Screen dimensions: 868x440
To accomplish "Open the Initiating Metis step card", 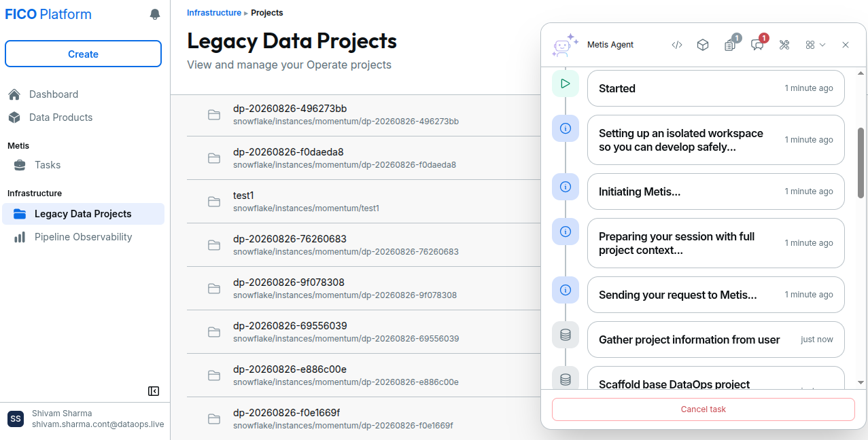I will (x=716, y=191).
